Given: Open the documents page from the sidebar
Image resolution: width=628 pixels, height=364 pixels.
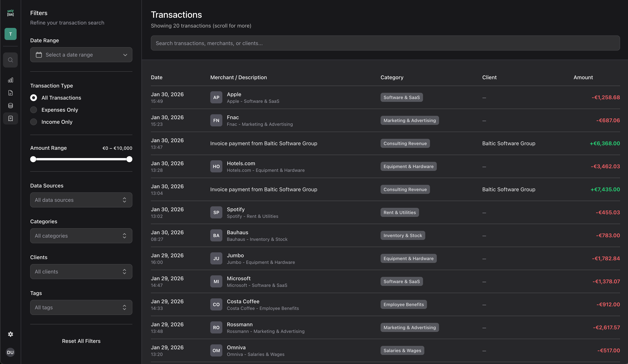Looking at the screenshot, I should pyautogui.click(x=10, y=93).
